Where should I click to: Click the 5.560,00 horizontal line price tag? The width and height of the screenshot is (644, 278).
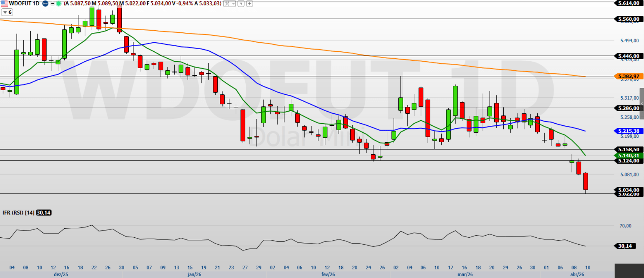629,19
